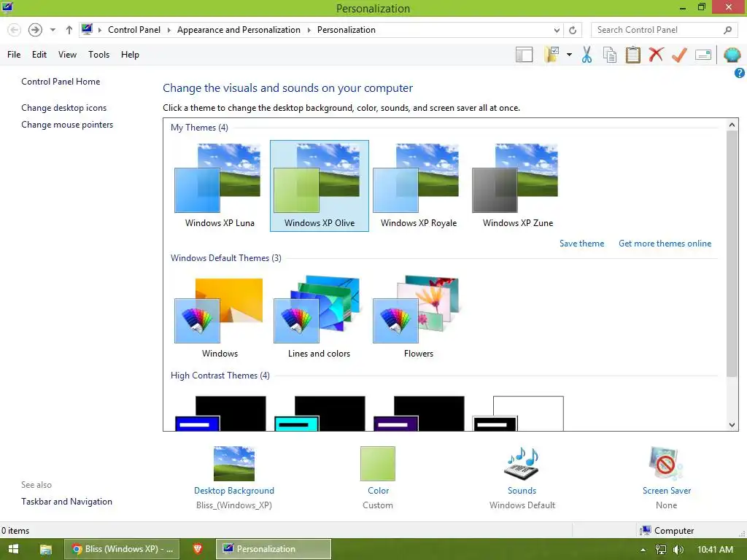The height and width of the screenshot is (560, 747).
Task: Click the folder options toolbar icon
Action: point(551,55)
